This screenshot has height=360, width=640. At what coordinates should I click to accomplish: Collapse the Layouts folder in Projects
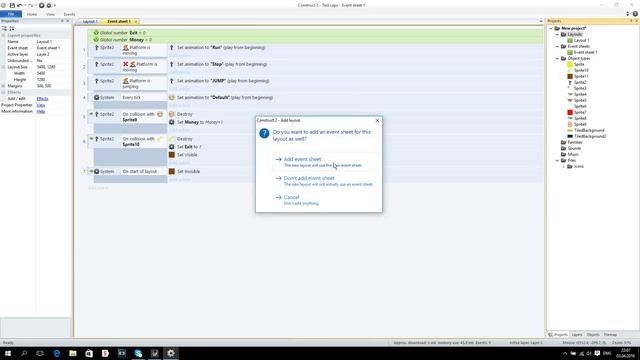click(x=557, y=35)
